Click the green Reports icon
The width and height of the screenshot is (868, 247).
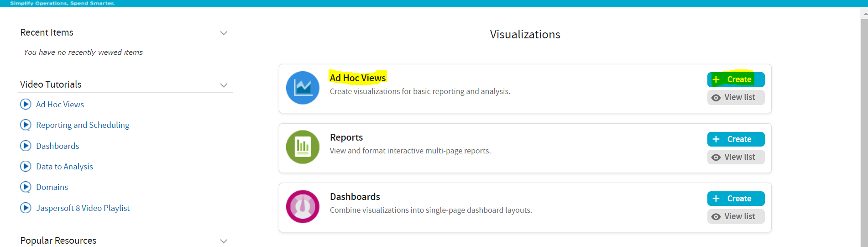tap(303, 147)
